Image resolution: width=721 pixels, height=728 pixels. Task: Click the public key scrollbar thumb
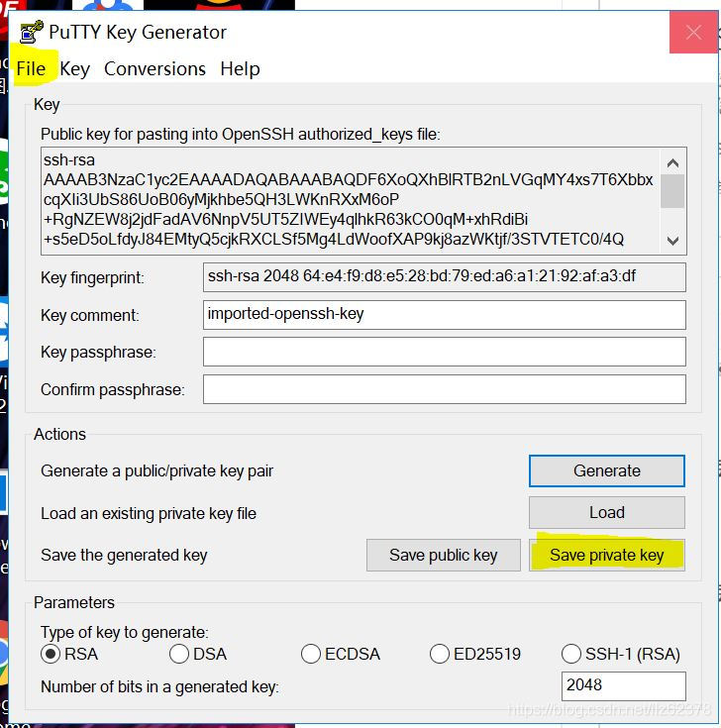(672, 191)
